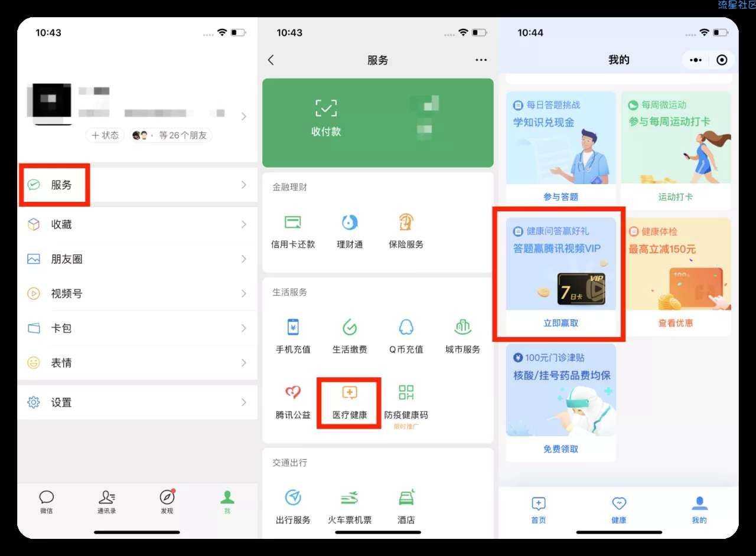Screen dimensions: 756x556
Task: Select the Q币充值 penguin icon
Action: tap(406, 327)
